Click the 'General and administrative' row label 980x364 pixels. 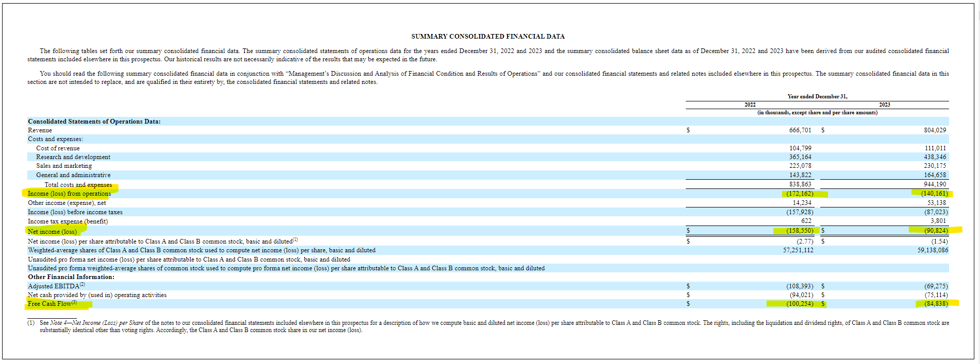click(x=73, y=175)
